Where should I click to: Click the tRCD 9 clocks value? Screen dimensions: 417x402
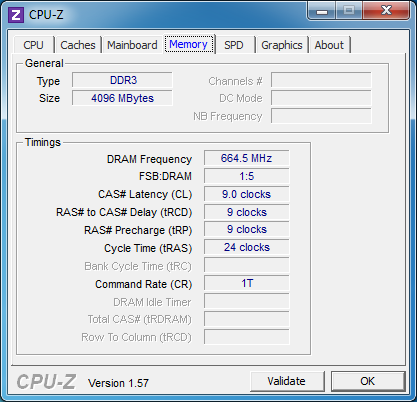click(247, 212)
